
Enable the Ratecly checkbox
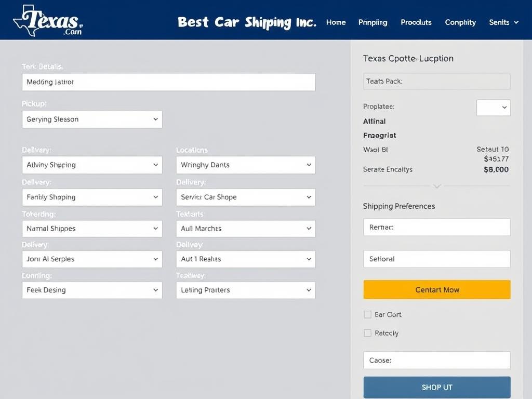[x=367, y=333]
